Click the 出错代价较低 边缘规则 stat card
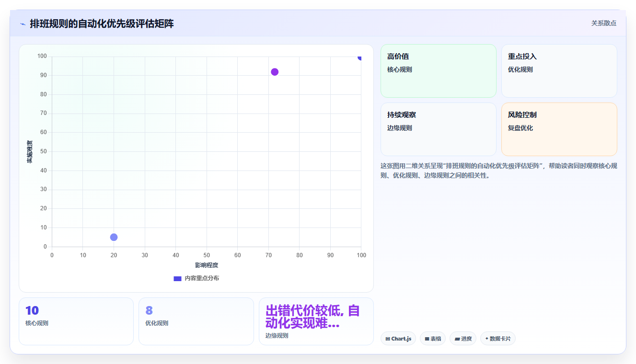Viewport: 636px width, 364px height. [316, 321]
